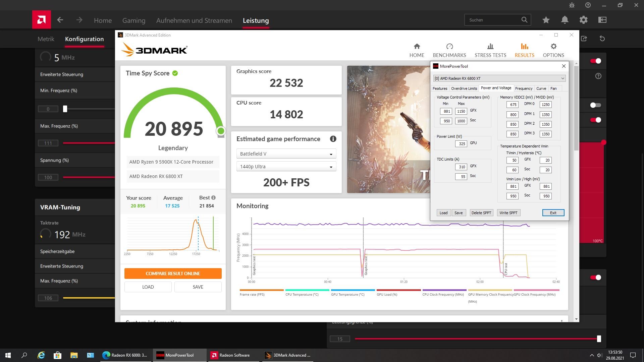Show hidden system tray icons chevron

pyautogui.click(x=591, y=355)
